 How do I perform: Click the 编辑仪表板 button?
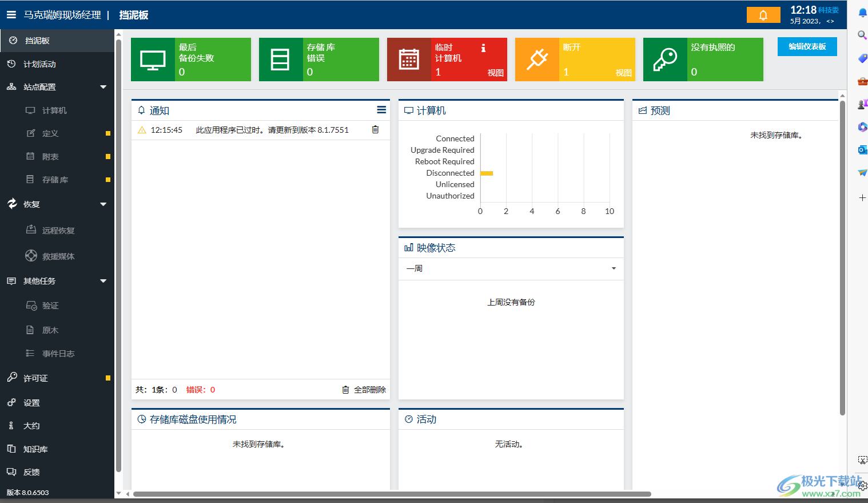pos(807,46)
